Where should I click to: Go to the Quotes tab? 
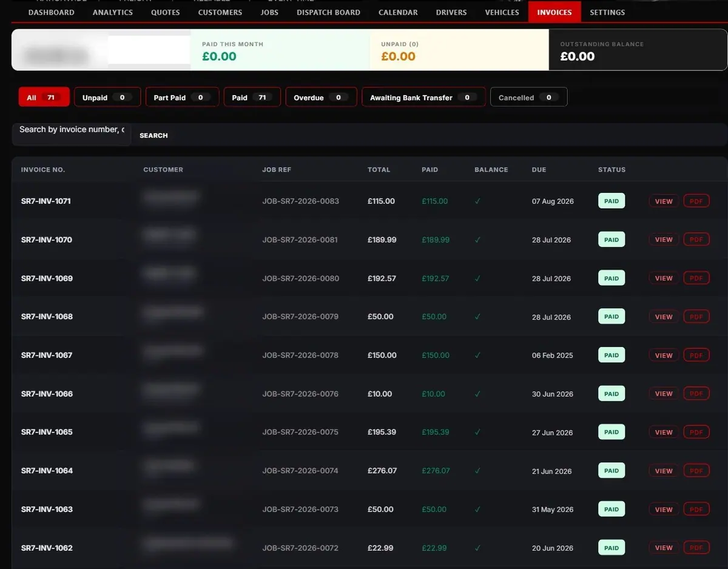click(x=166, y=12)
